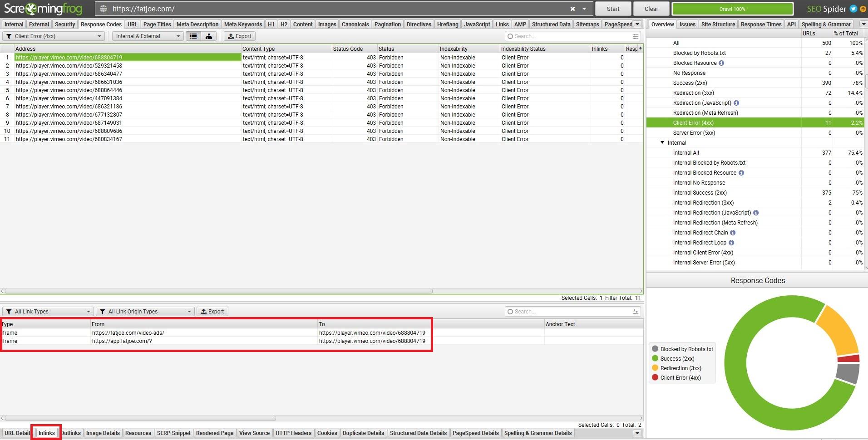Switch to the Inlinks bottom tab
This screenshot has height=440, width=868.
[x=46, y=433]
